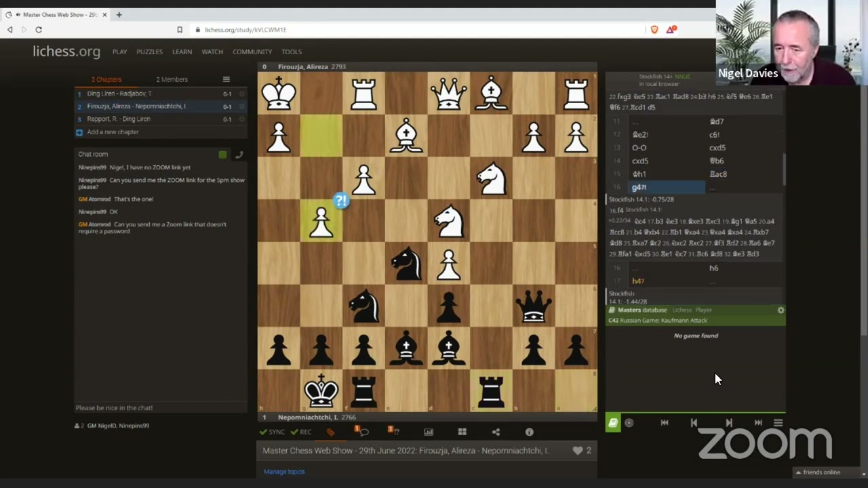Like the study with the heart

click(x=578, y=450)
